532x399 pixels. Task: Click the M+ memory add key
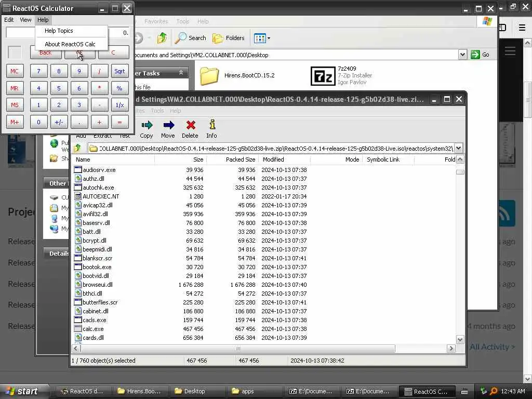click(15, 122)
